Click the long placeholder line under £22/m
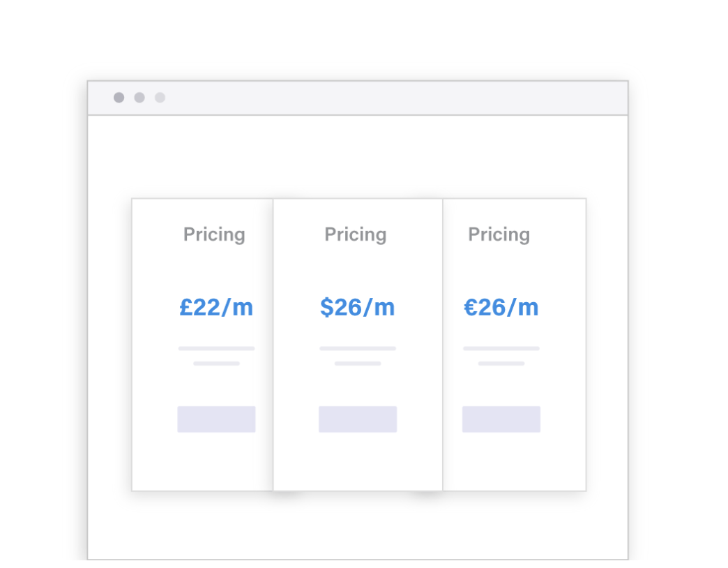This screenshot has height=568, width=728. tap(216, 348)
